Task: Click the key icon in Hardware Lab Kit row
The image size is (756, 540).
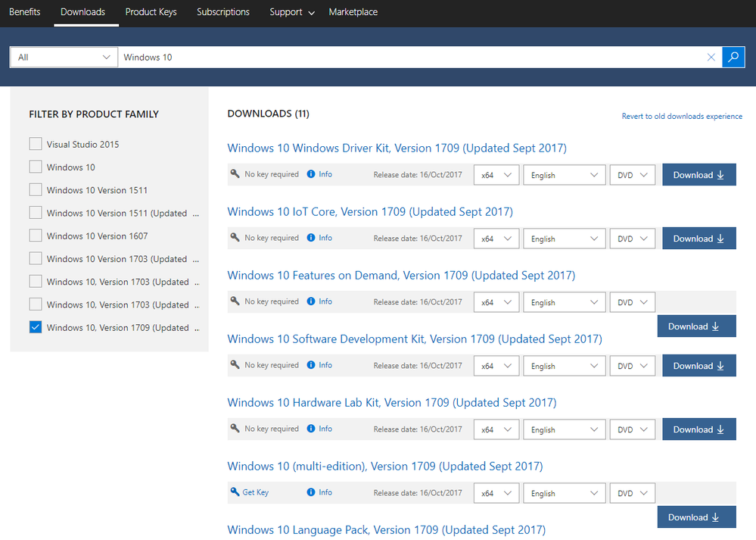Action: (235, 429)
